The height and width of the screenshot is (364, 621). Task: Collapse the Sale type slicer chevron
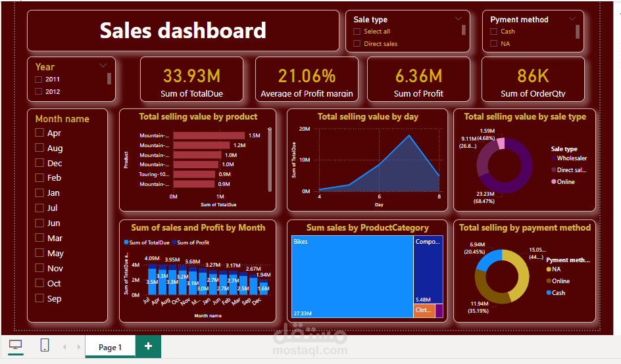(459, 19)
